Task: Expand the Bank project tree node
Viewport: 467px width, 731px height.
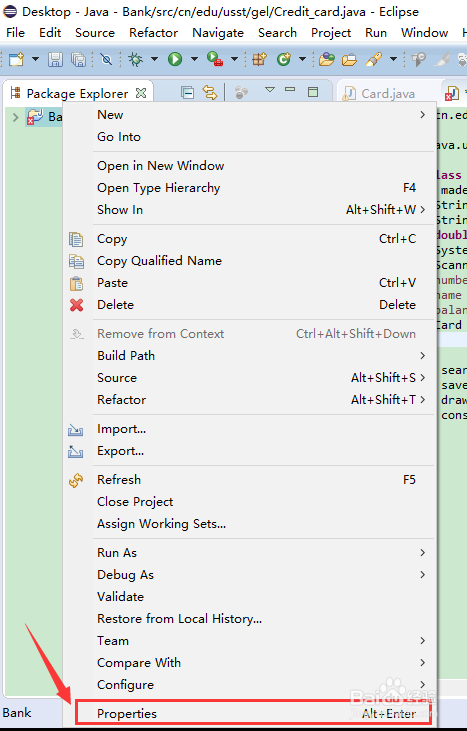Action: [x=15, y=117]
